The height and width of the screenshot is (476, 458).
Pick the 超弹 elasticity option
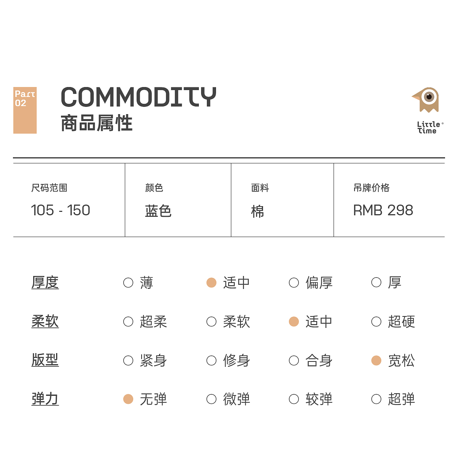(x=376, y=399)
